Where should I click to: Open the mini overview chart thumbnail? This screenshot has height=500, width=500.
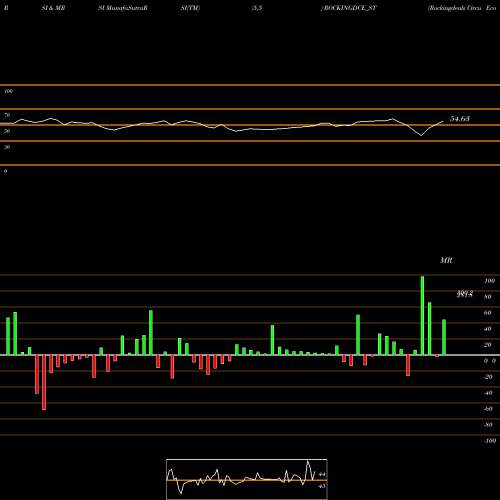(247, 479)
